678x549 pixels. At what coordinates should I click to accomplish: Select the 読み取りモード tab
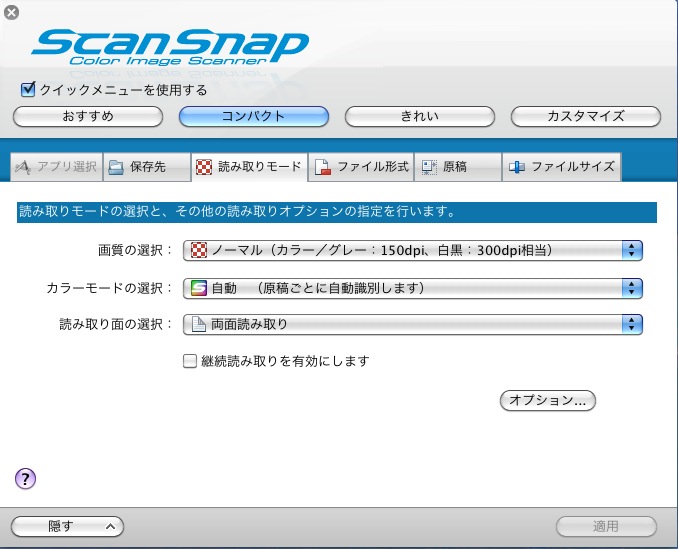(248, 167)
